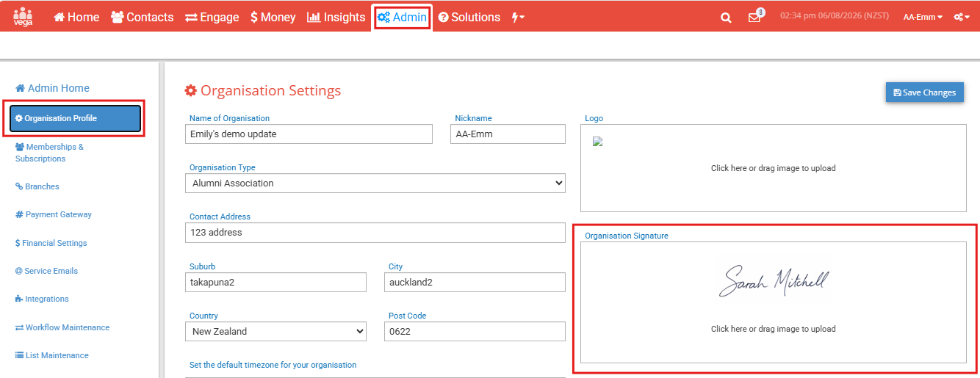Click the Contacts people icon in navbar
The width and height of the screenshot is (980, 378).
point(118,17)
